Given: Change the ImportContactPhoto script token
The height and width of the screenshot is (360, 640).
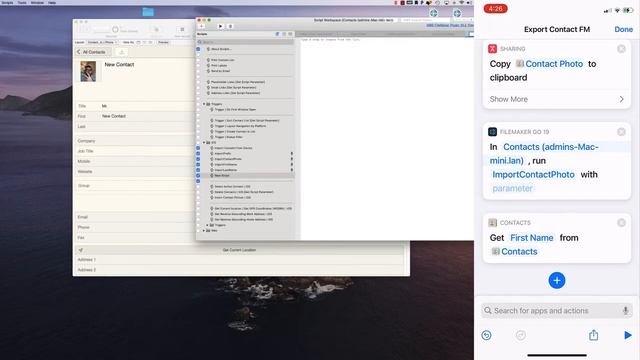Looking at the screenshot, I should point(533,175).
